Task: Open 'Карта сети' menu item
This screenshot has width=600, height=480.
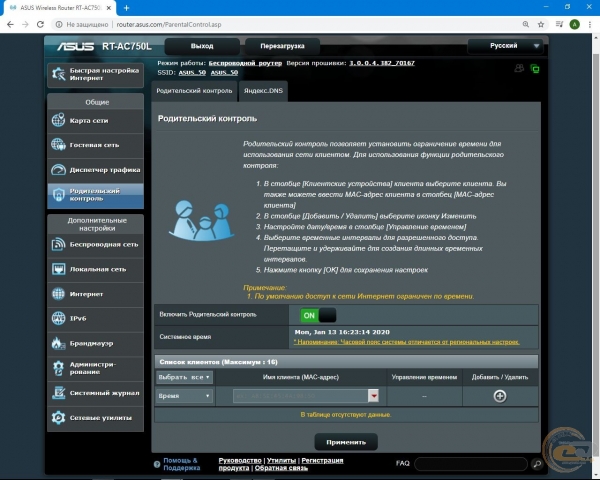Action: click(x=95, y=121)
